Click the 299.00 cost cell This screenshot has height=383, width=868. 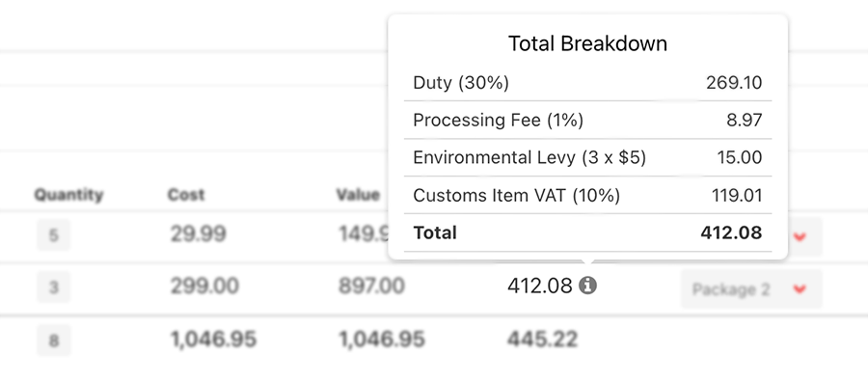[x=204, y=287]
